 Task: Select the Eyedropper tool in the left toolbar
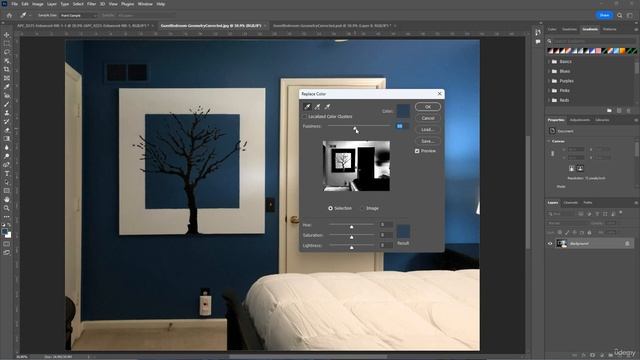coord(7,87)
